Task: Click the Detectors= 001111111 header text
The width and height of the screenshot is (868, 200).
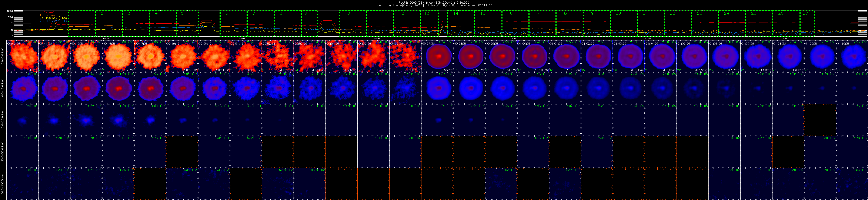Action: click(x=476, y=5)
